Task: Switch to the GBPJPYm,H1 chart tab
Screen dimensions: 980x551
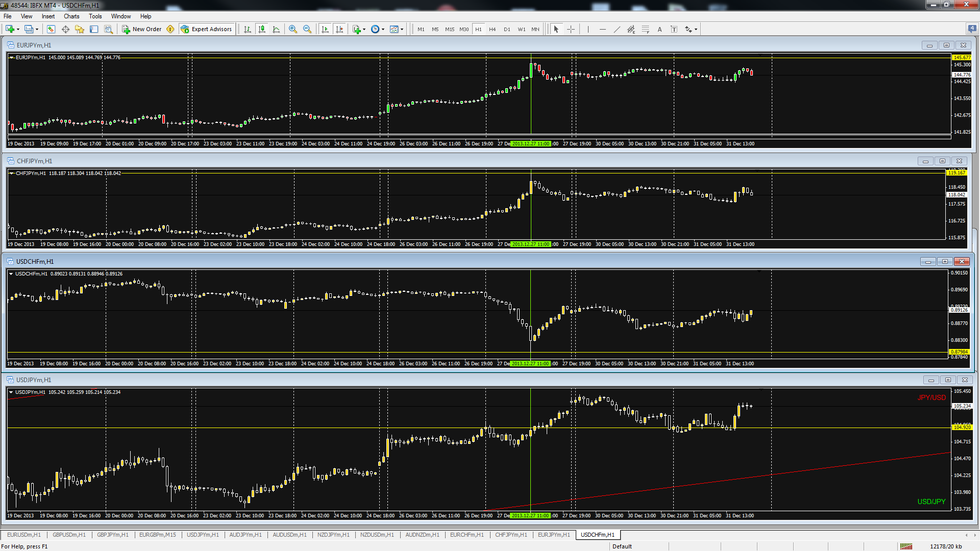Action: (x=112, y=535)
